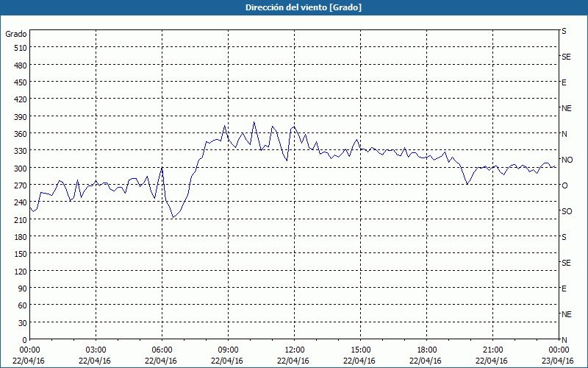Pick the N compass label at the 0 level

point(564,340)
